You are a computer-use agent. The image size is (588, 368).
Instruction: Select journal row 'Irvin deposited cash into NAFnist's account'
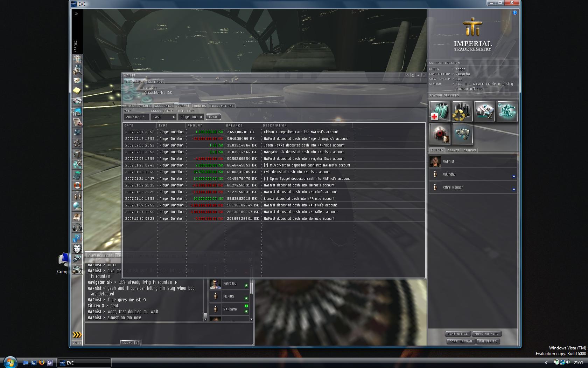coord(274,172)
